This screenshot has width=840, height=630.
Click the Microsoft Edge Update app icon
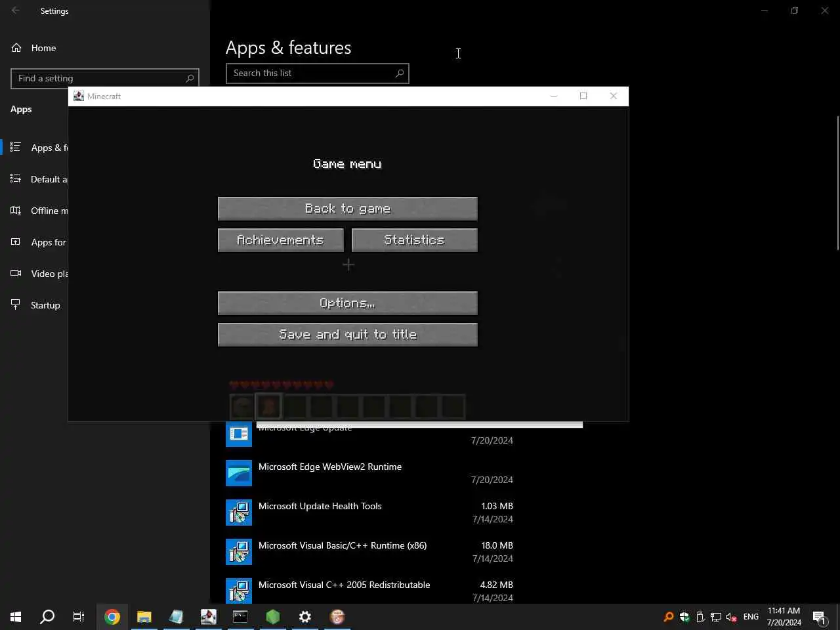point(239,434)
